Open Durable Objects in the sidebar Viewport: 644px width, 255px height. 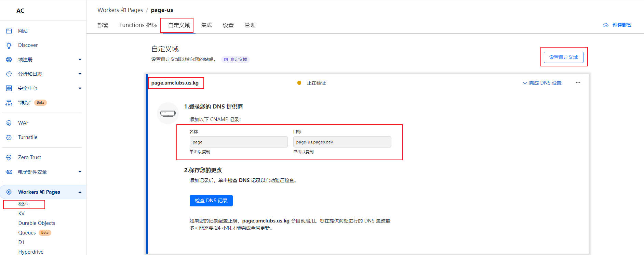tap(37, 223)
